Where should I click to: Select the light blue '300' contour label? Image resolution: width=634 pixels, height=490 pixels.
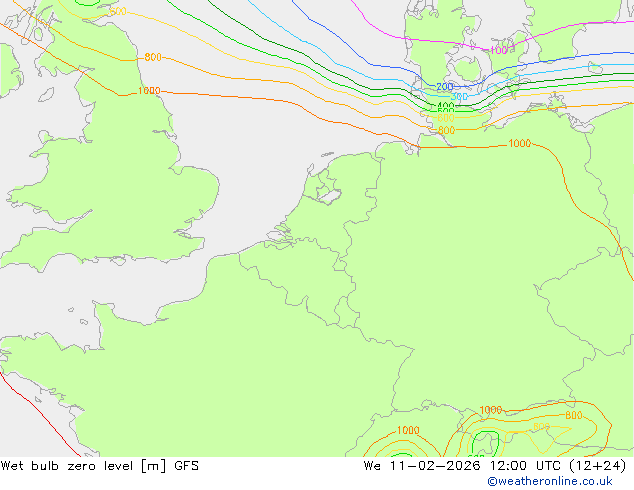point(459,97)
